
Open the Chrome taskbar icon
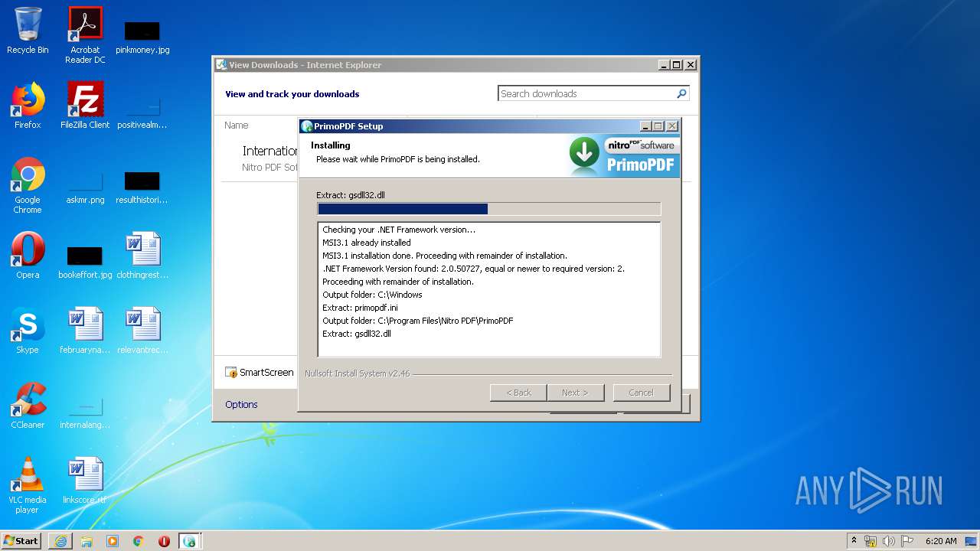pyautogui.click(x=139, y=541)
